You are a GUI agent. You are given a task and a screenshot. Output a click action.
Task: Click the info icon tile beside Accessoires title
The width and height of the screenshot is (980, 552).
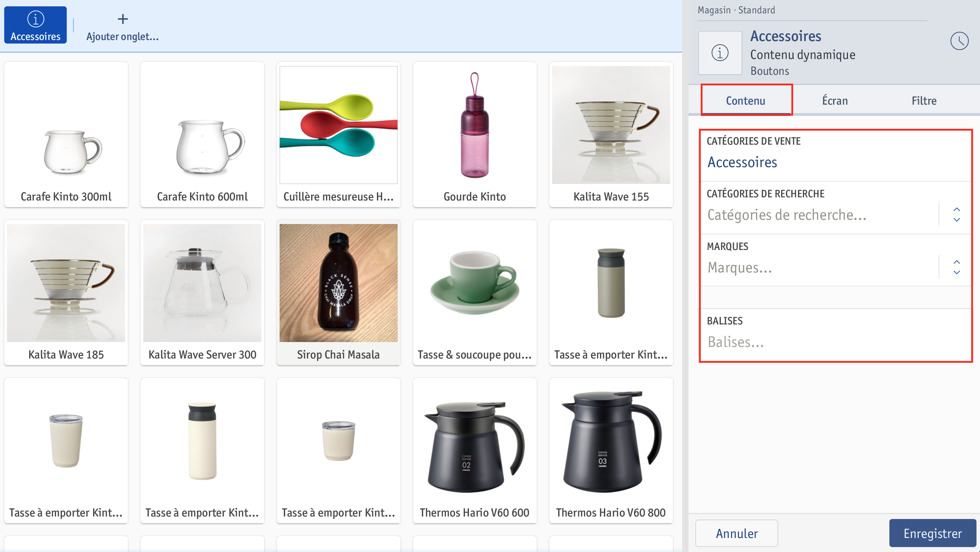coord(720,53)
